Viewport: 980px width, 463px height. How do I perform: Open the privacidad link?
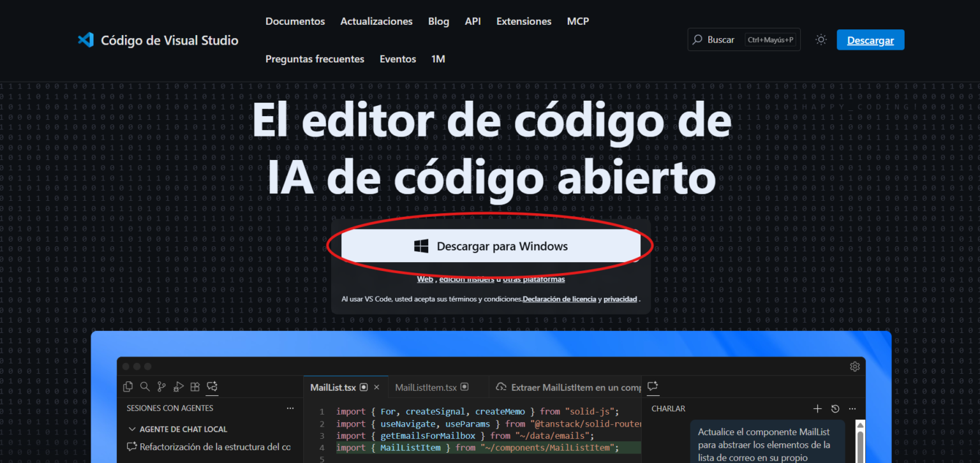point(620,299)
